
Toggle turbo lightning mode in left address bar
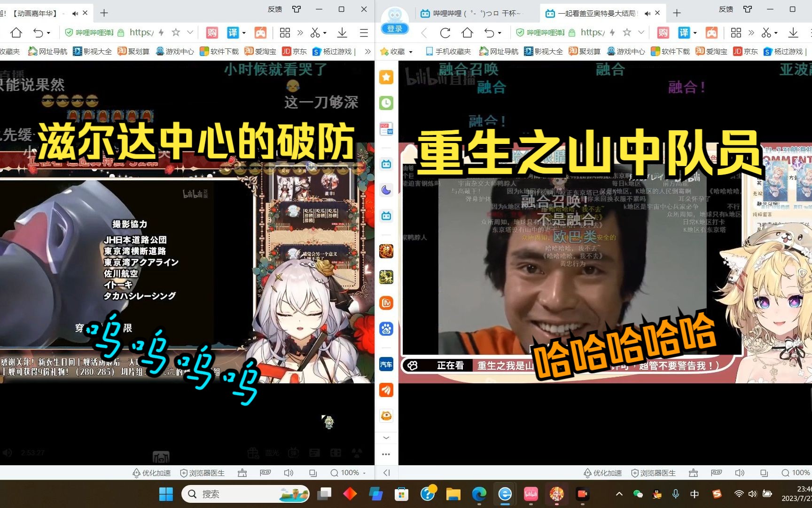(161, 32)
